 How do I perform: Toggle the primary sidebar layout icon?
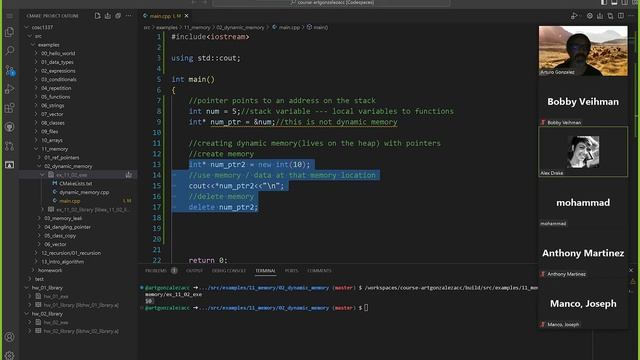pos(604,2)
